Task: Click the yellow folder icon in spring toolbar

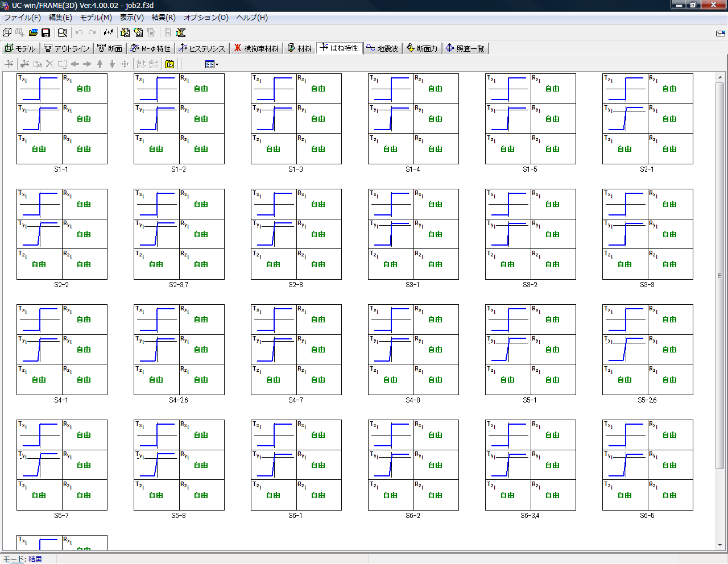Action: tap(169, 64)
